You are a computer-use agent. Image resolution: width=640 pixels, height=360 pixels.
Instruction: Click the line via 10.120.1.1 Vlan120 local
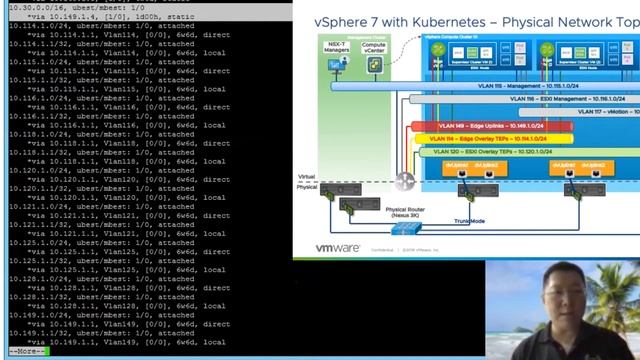126,198
